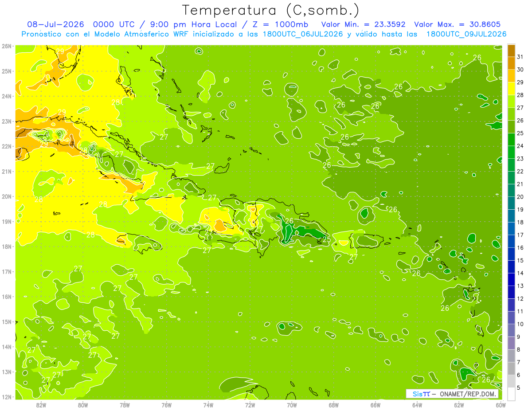Click the 76W longitude label
The height and width of the screenshot is (411, 532).
[167, 405]
